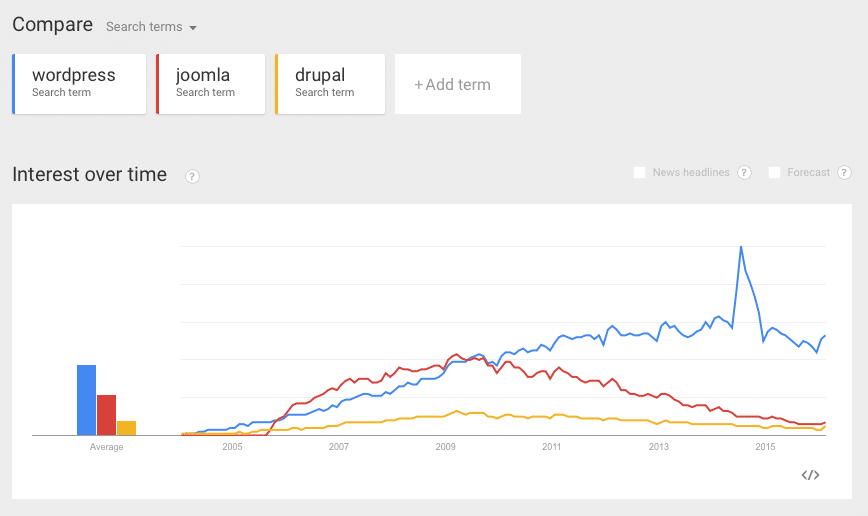The image size is (868, 516).
Task: Open the Search terms dropdown
Action: point(151,27)
